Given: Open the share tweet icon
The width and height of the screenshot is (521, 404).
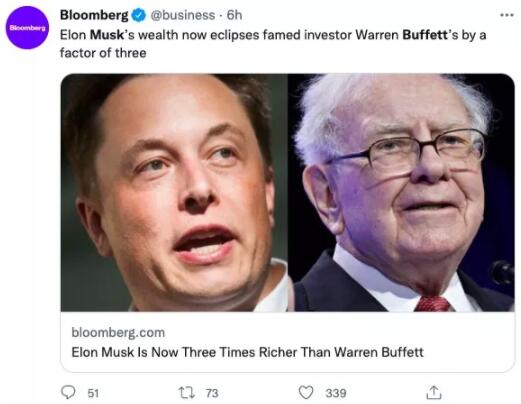Looking at the screenshot, I should click(x=434, y=392).
